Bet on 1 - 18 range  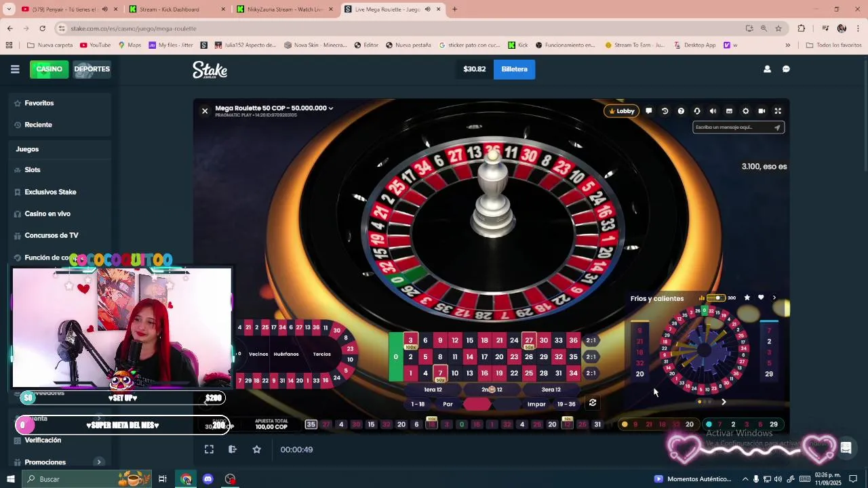point(418,404)
